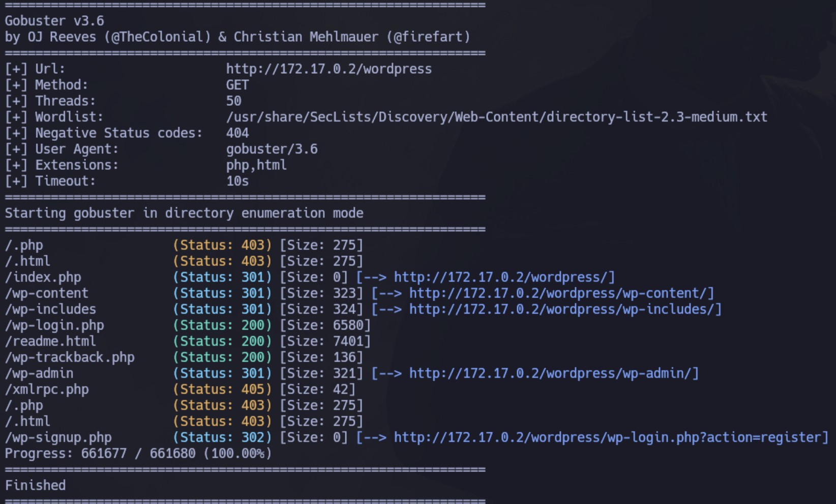The image size is (836, 504).
Task: Click the [+] Timeout: label
Action: point(50,181)
